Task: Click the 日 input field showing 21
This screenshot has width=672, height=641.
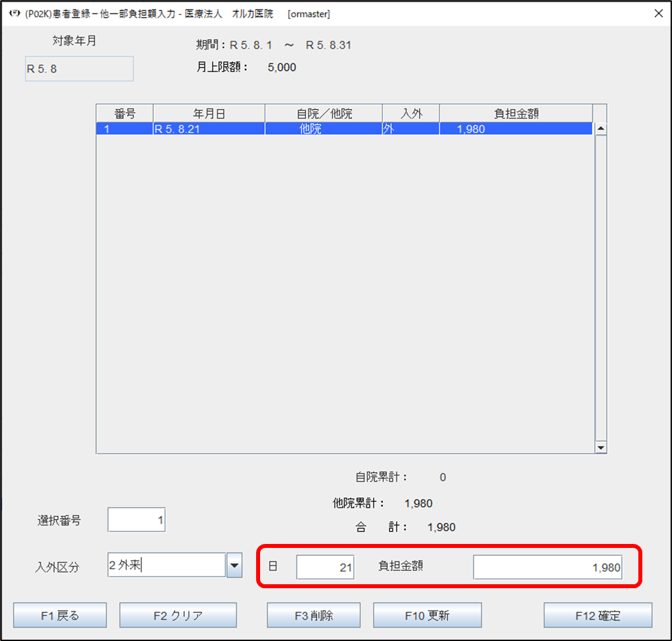Action: coord(325,567)
